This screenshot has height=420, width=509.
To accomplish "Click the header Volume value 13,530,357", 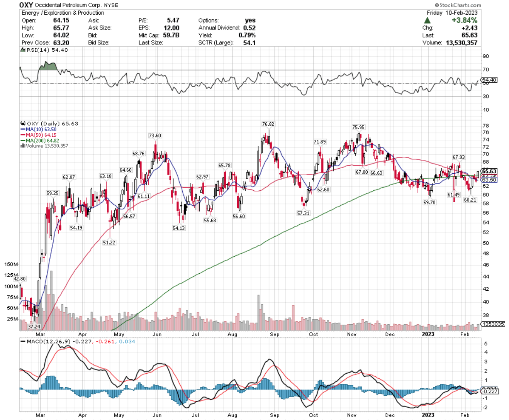I will pyautogui.click(x=461, y=42).
